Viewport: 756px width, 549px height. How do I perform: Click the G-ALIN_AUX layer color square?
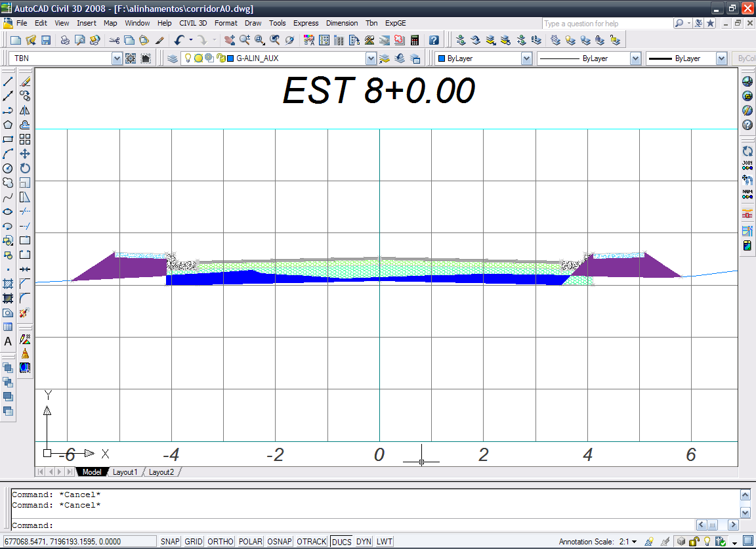click(x=230, y=58)
